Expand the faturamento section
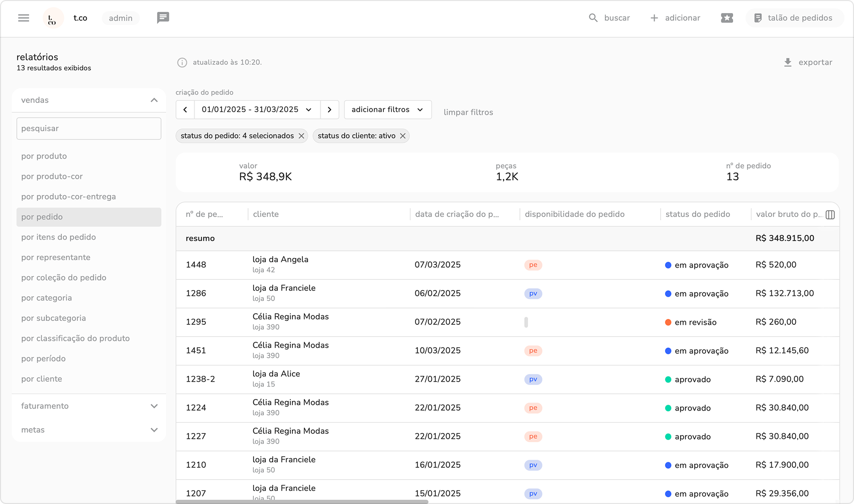Screen dimensions: 854x504 click(x=154, y=406)
